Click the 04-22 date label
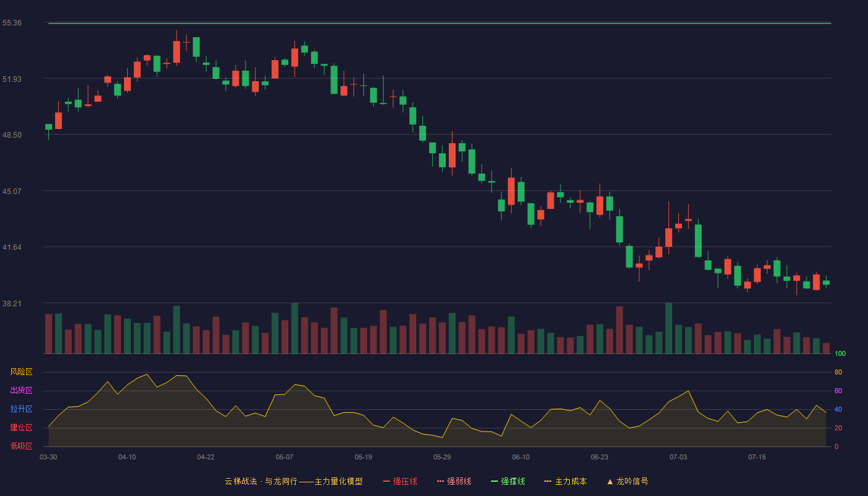This screenshot has width=868, height=496. pyautogui.click(x=206, y=457)
